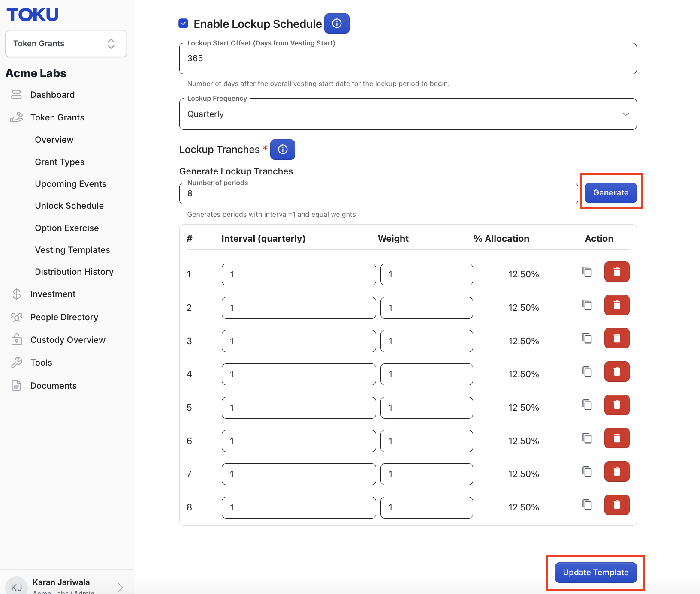Image resolution: width=700 pixels, height=594 pixels.
Task: Click the TOKU logo
Action: pos(33,15)
